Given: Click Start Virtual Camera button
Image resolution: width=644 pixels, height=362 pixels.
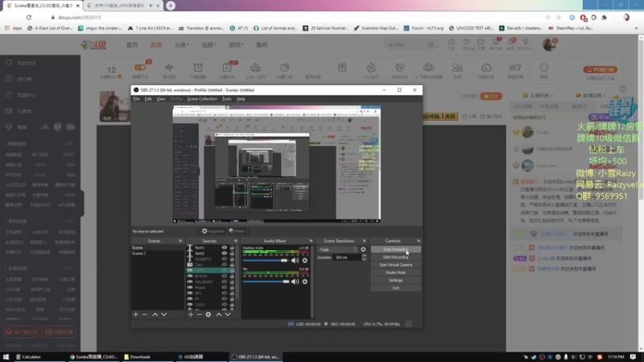Looking at the screenshot, I should [x=396, y=265].
